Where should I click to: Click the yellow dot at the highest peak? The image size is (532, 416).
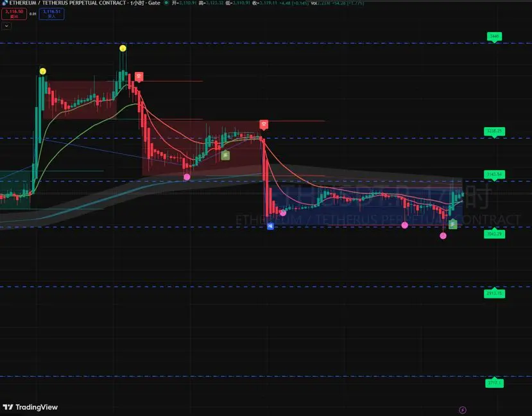(x=123, y=48)
